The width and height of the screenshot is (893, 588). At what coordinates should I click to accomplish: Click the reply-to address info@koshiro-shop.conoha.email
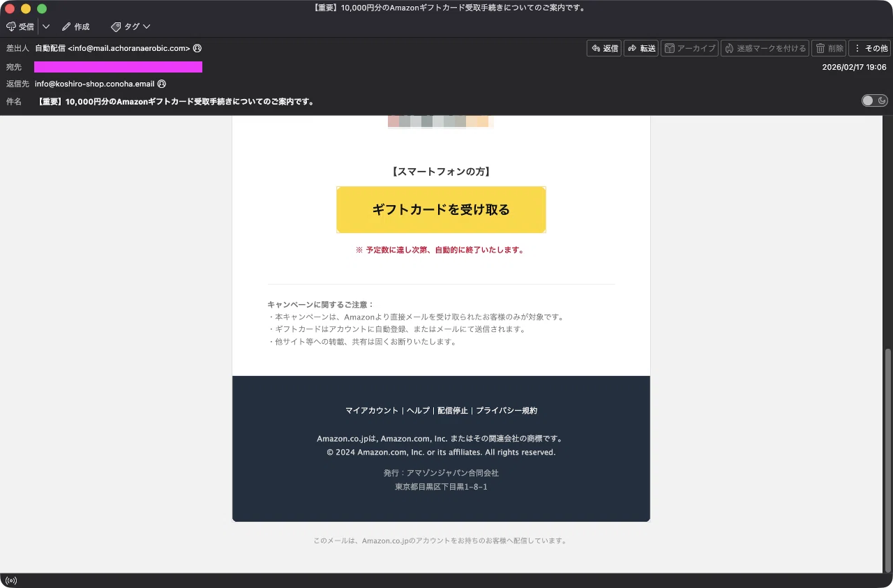[95, 84]
